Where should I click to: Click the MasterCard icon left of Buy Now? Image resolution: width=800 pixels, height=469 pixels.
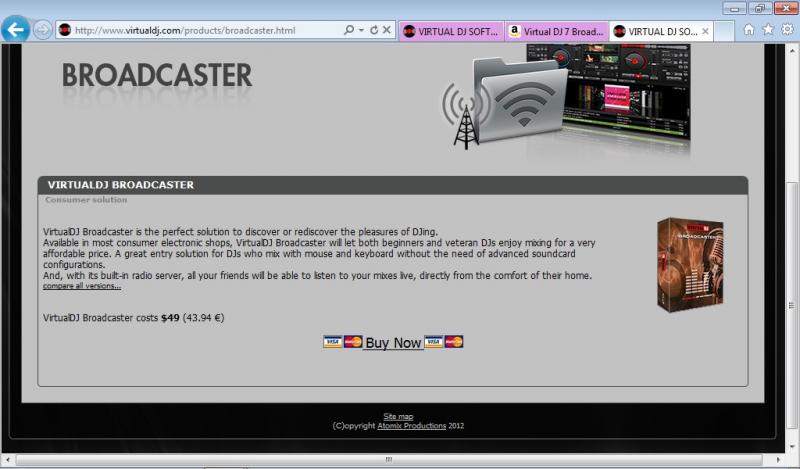[353, 341]
